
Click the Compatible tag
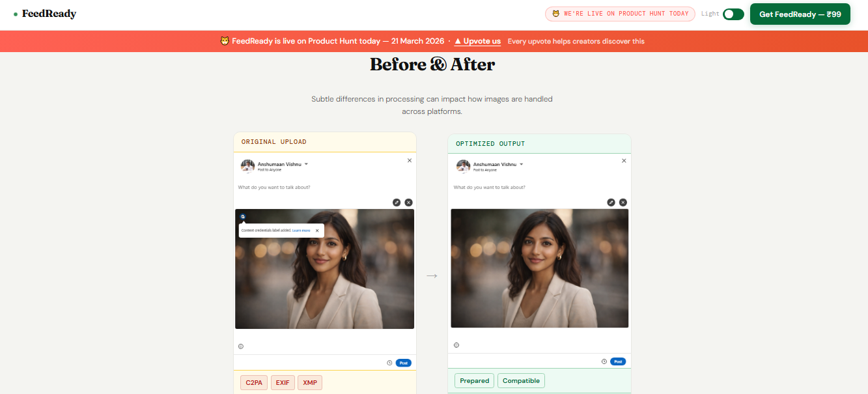tap(521, 381)
